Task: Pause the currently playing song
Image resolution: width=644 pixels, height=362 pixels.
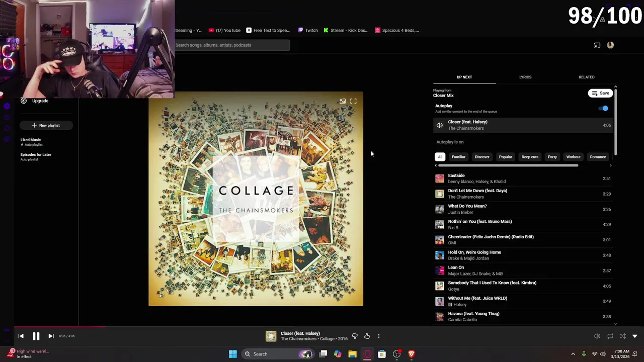Action: pyautogui.click(x=36, y=336)
